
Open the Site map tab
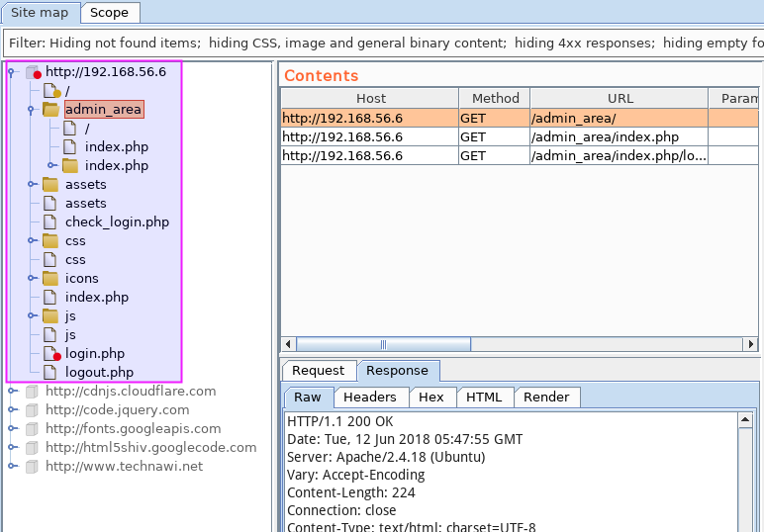click(x=40, y=13)
